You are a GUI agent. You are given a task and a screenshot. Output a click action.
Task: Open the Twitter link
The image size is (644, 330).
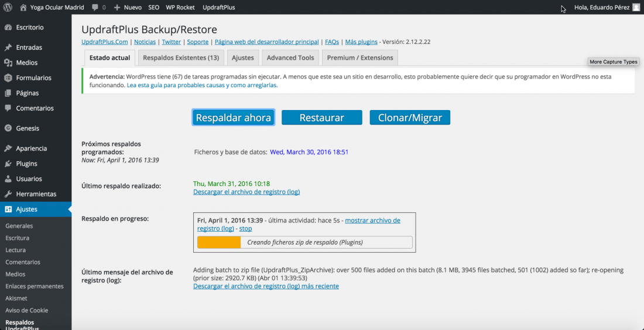[x=172, y=42]
